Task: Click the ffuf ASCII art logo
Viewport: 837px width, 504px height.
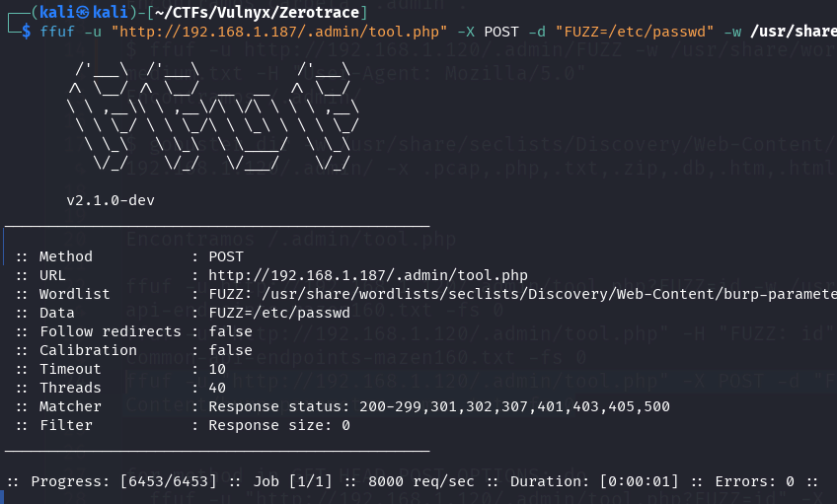Action: point(213,115)
